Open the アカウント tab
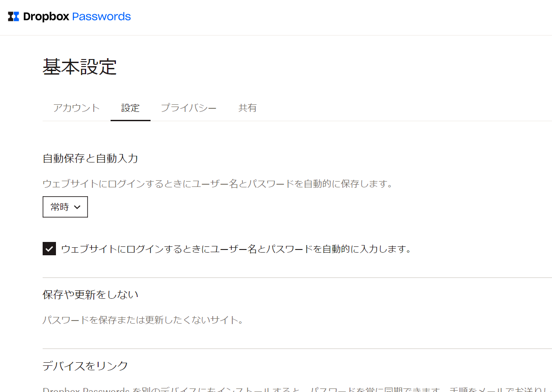Viewport: 552px width, 392px height. 76,108
